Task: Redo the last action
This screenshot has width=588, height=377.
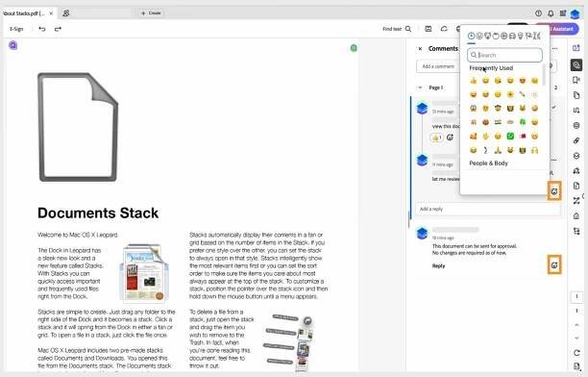Action: [x=58, y=29]
